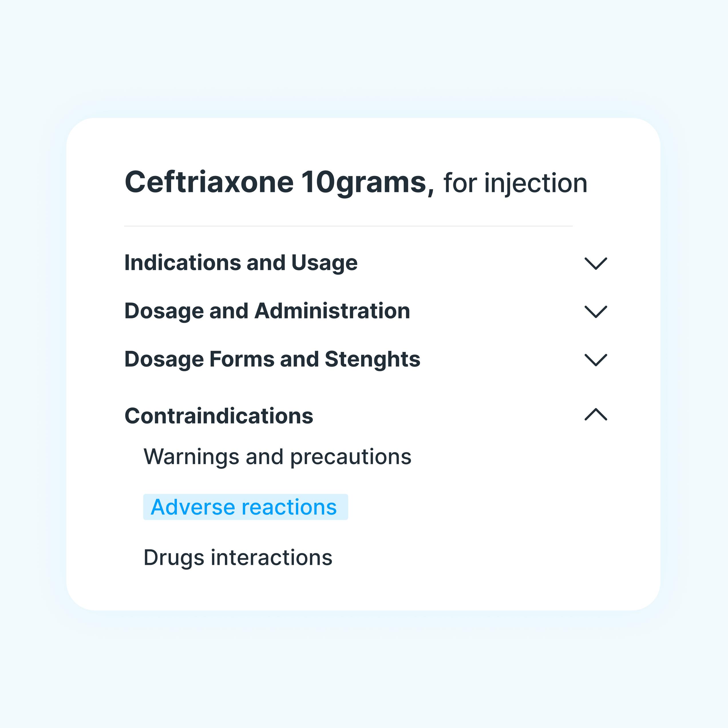
Task: Click the Contraindications section heading
Action: 219,416
